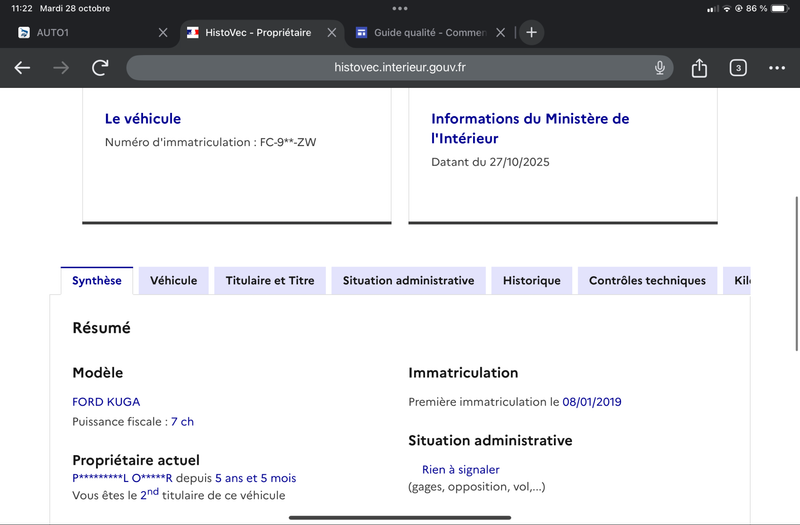Close the AUTO1 tab

point(163,33)
